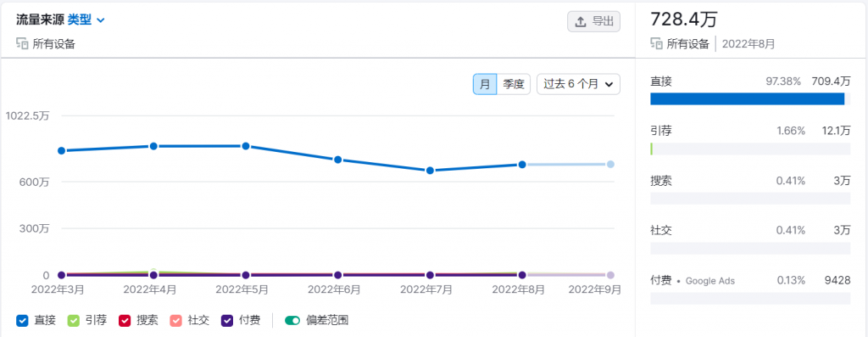Uncheck the 社交 legend checkbox
The image size is (868, 337).
pos(175,320)
